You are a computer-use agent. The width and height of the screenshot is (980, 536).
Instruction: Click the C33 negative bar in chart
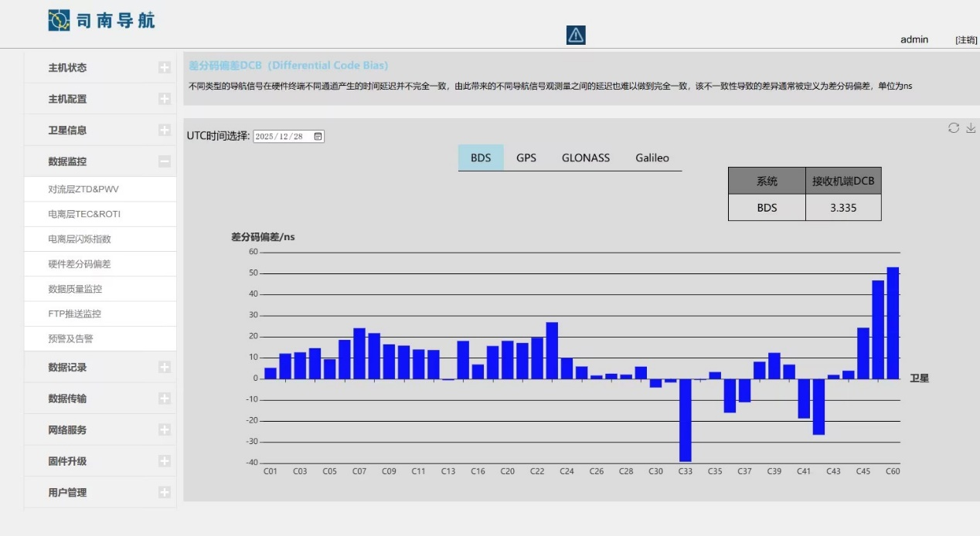(685, 419)
